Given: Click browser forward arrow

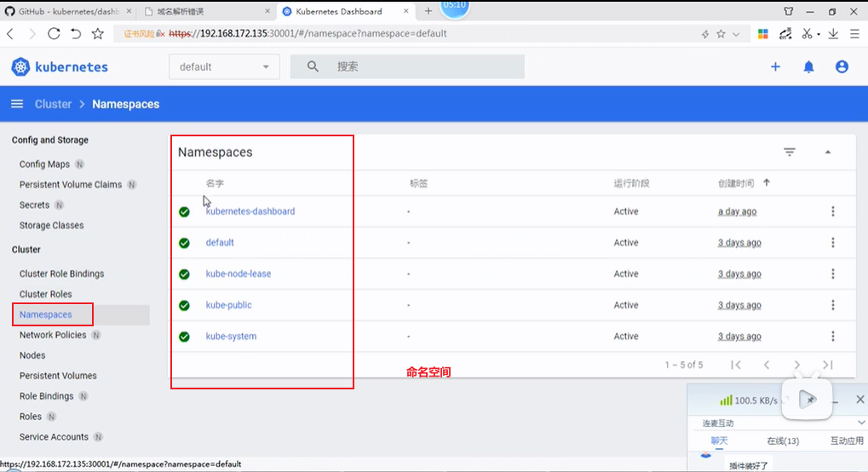Looking at the screenshot, I should 32,34.
